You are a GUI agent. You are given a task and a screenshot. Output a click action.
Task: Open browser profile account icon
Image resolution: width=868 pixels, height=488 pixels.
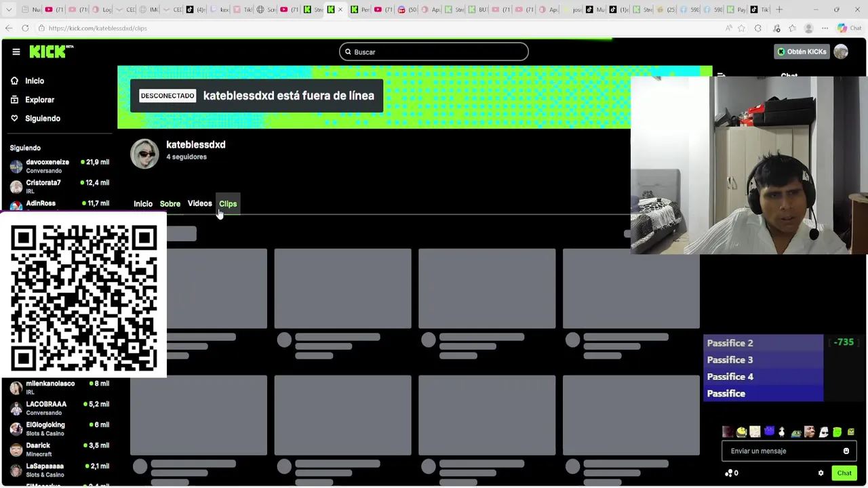[809, 28]
